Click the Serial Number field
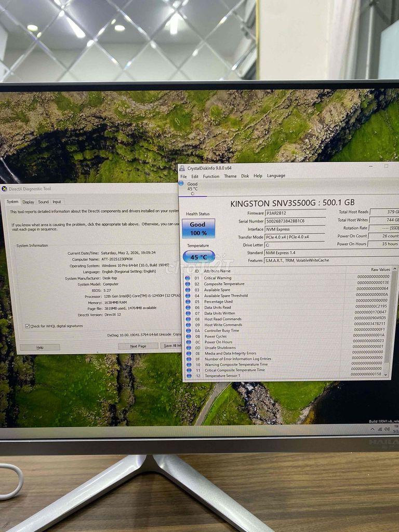Image resolution: width=399 pixels, height=532 pixels. [295, 221]
